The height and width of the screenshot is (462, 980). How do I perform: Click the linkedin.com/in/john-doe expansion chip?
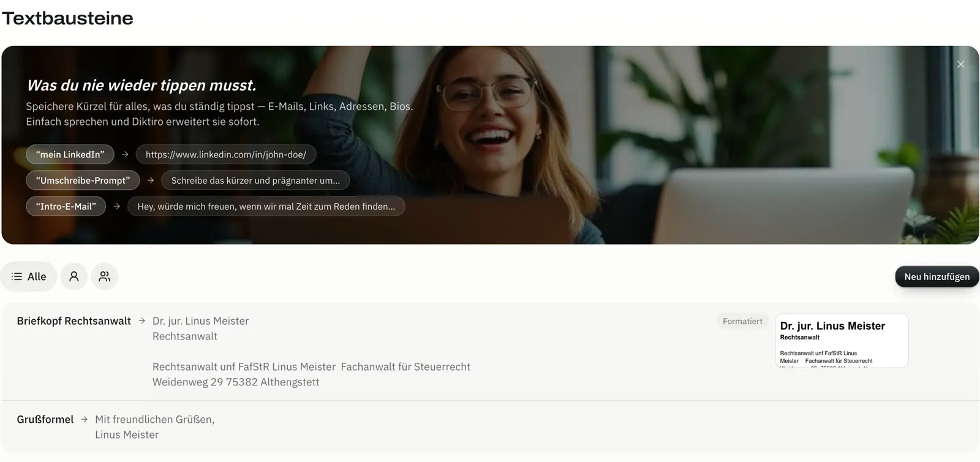[x=226, y=154]
